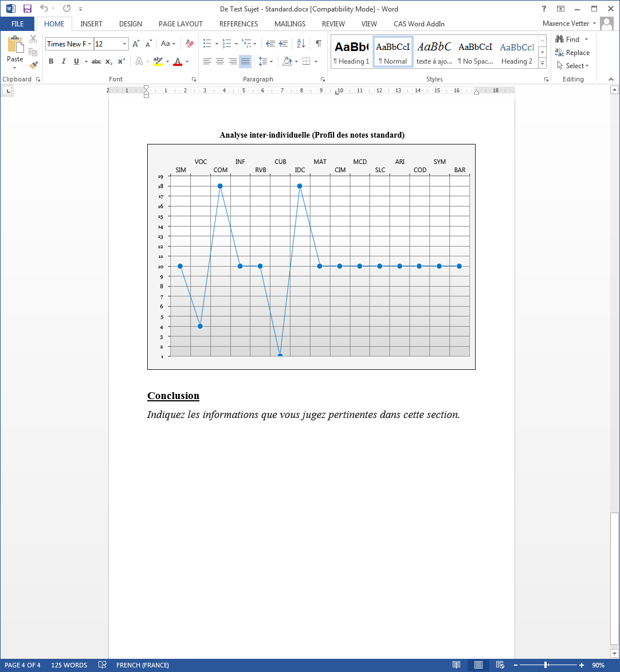
Task: Open the font size dropdown
Action: [x=124, y=44]
